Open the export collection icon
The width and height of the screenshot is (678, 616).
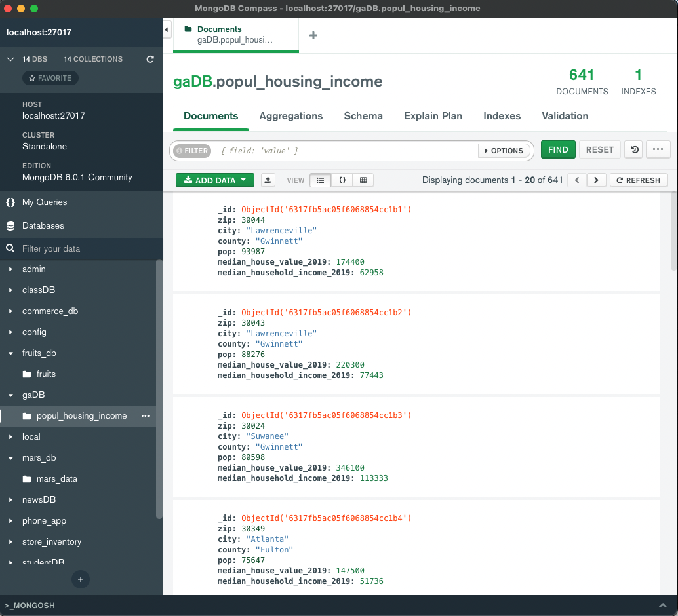pos(268,180)
